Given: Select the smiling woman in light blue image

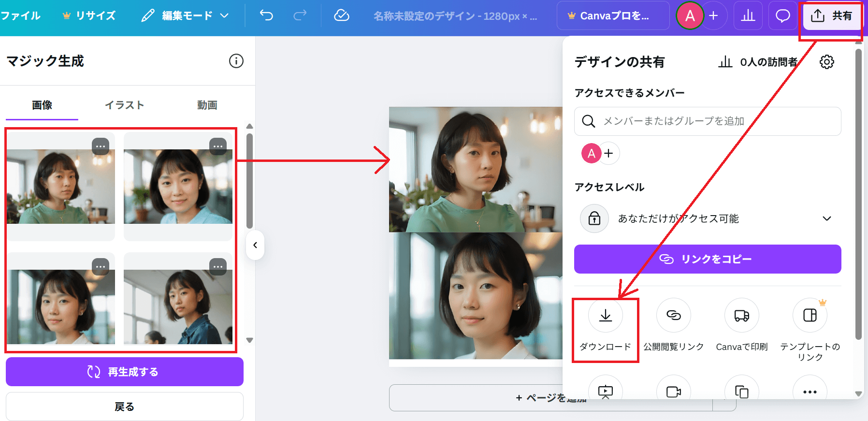Looking at the screenshot, I should tap(178, 186).
